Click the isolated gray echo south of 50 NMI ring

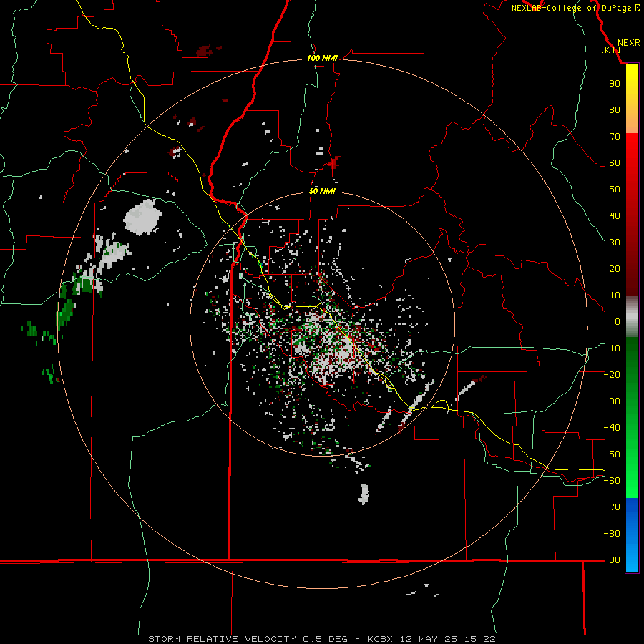pos(364,494)
